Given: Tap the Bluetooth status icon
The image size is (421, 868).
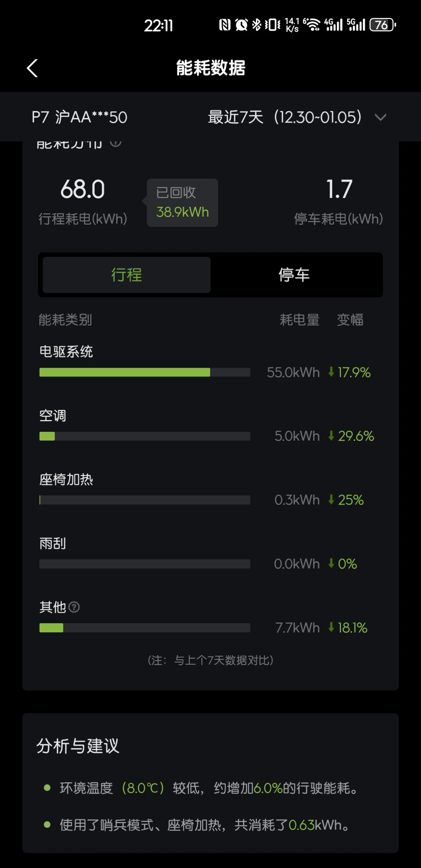Looking at the screenshot, I should point(257,25).
